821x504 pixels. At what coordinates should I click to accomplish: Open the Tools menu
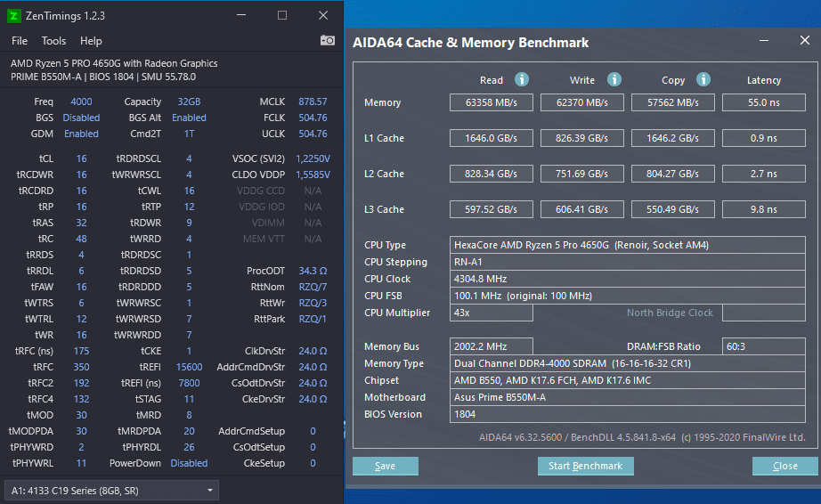coord(53,41)
